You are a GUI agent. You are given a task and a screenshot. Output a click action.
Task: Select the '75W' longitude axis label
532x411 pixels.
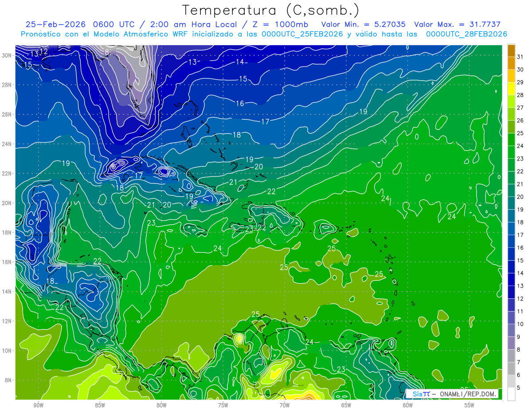(223, 405)
